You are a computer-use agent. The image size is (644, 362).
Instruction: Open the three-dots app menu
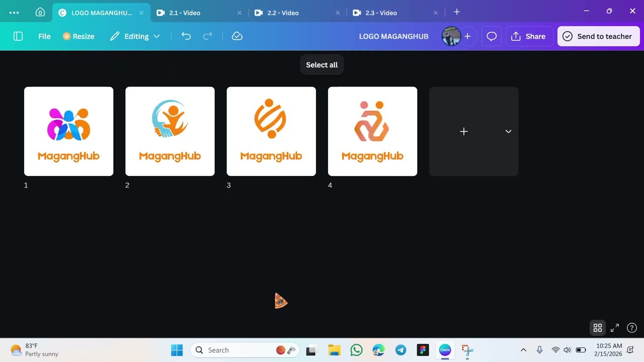(14, 13)
